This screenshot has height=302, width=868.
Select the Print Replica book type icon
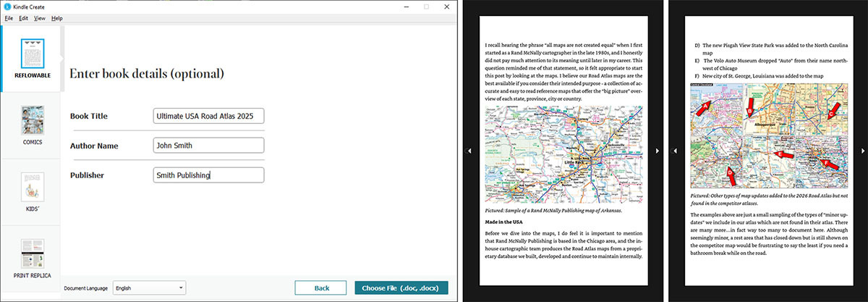[x=33, y=253]
